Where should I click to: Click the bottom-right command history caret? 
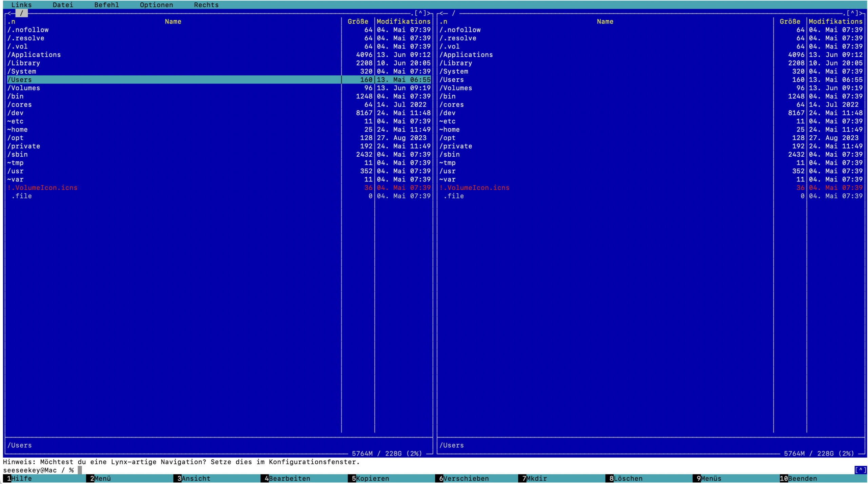pyautogui.click(x=860, y=470)
